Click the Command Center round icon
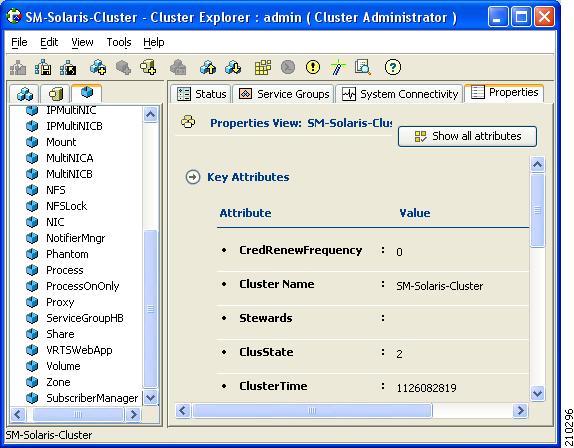Screen dimensions: 574x448 point(288,67)
